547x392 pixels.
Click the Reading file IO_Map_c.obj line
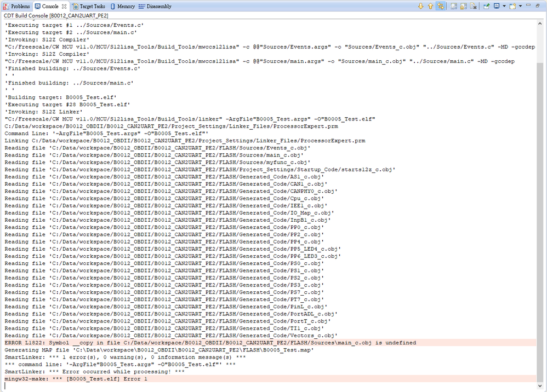pos(169,213)
